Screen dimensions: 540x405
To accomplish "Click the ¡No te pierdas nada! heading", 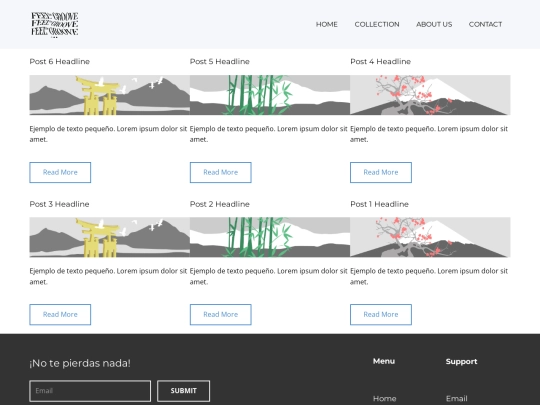I will (x=80, y=363).
